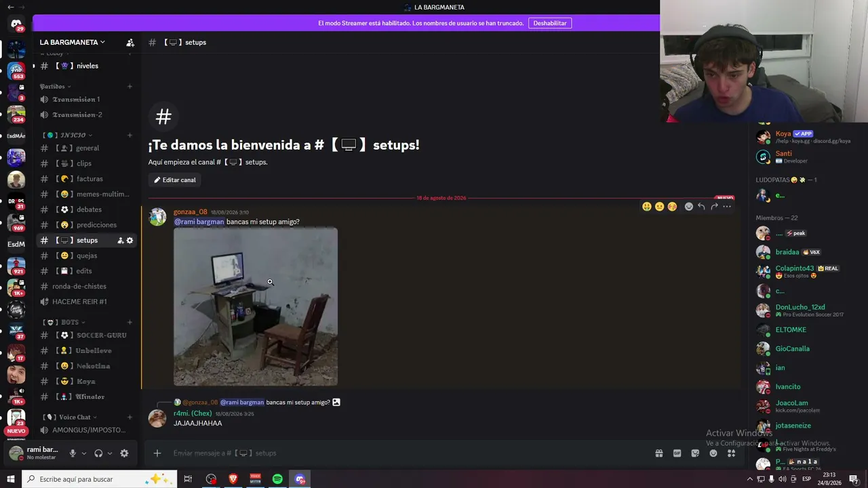React with the kissing face emoji
Screen dimensions: 868x488
pyautogui.click(x=672, y=207)
